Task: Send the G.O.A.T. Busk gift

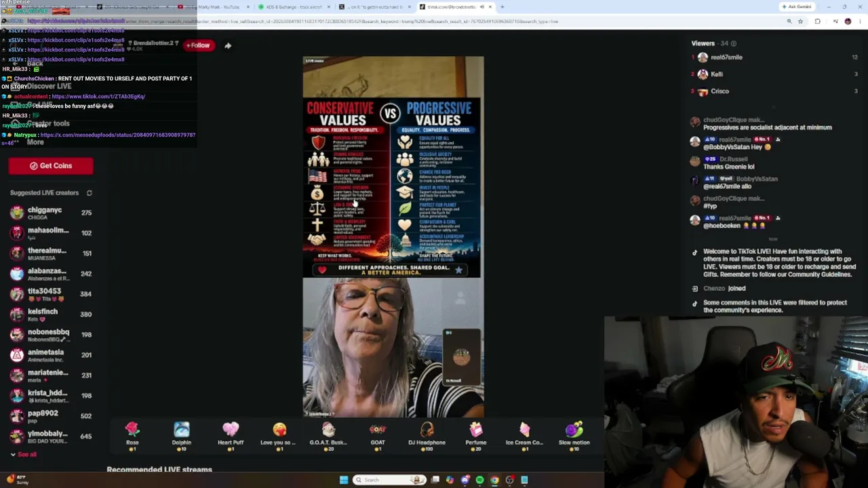Action: (x=328, y=435)
